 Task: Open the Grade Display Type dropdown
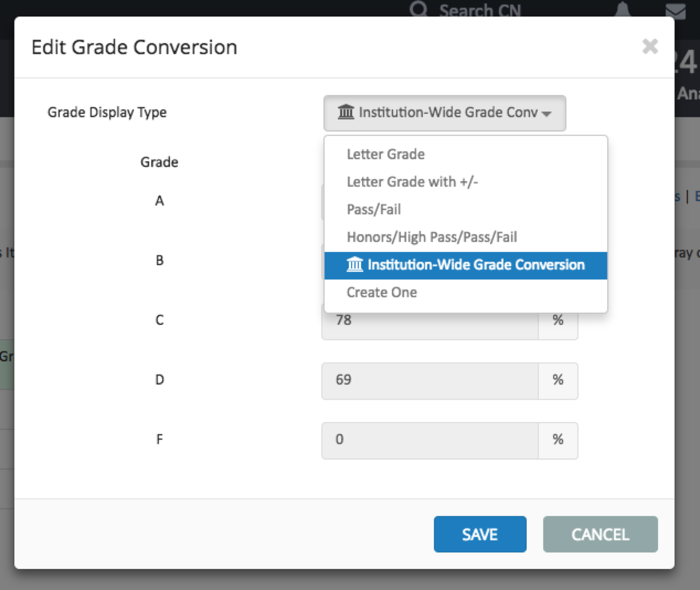[445, 113]
